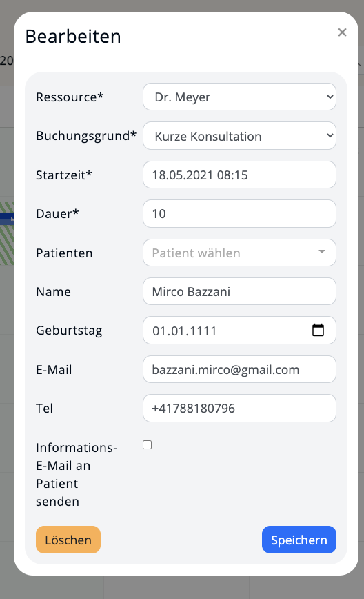Click the chevron arrow of Ressource select
The image size is (364, 599).
330,97
